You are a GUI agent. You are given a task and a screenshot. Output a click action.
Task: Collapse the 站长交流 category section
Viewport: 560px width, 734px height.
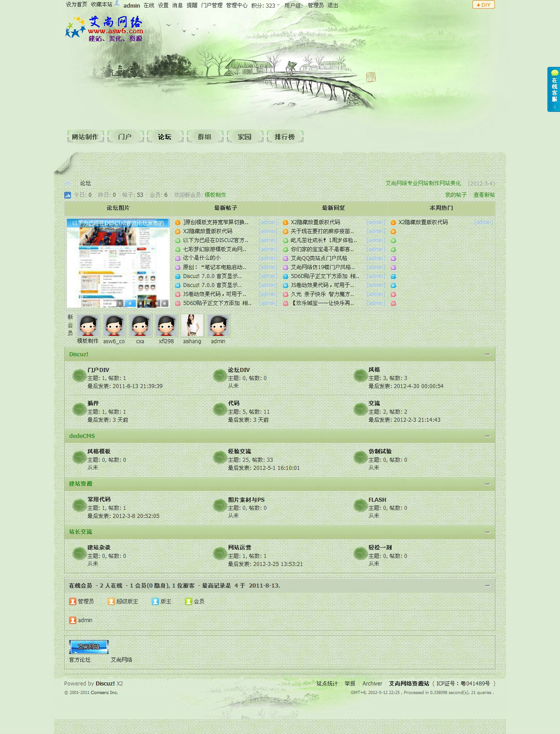tap(487, 532)
